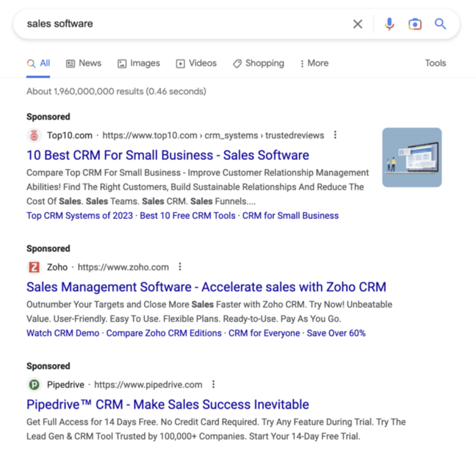The height and width of the screenshot is (451, 476).
Task: Click the Pipedrive favicon icon
Action: pos(33,385)
